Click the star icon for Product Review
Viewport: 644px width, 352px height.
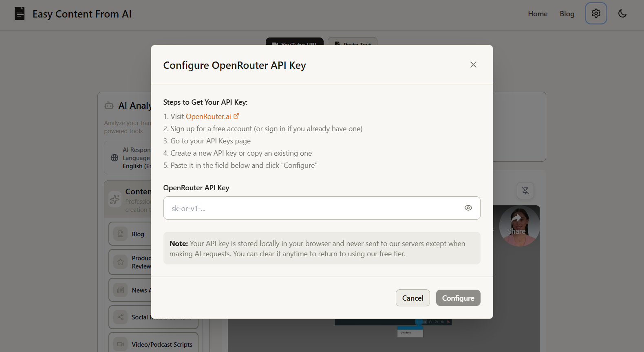pos(120,262)
